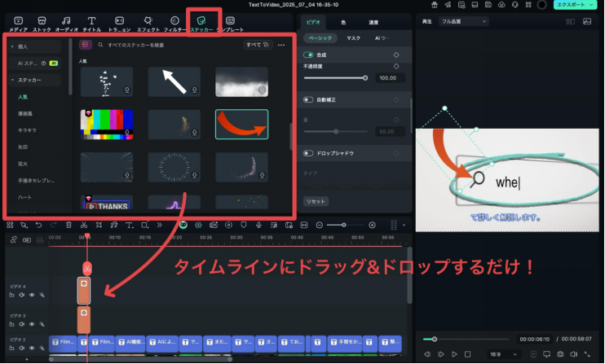This screenshot has width=605, height=364.
Task: Enable the ドロップシャドウ drop shadow switch
Action: click(308, 153)
